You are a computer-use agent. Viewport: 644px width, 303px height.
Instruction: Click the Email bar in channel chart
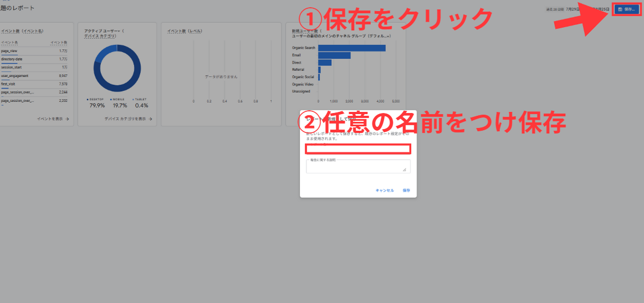334,55
